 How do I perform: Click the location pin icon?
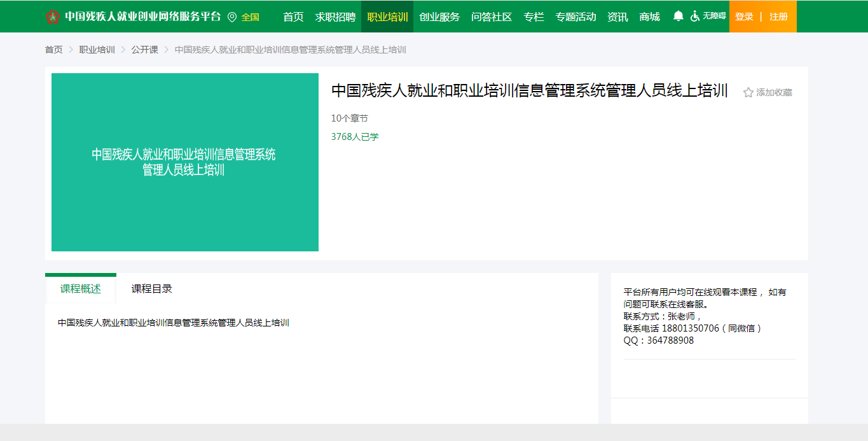coord(232,17)
